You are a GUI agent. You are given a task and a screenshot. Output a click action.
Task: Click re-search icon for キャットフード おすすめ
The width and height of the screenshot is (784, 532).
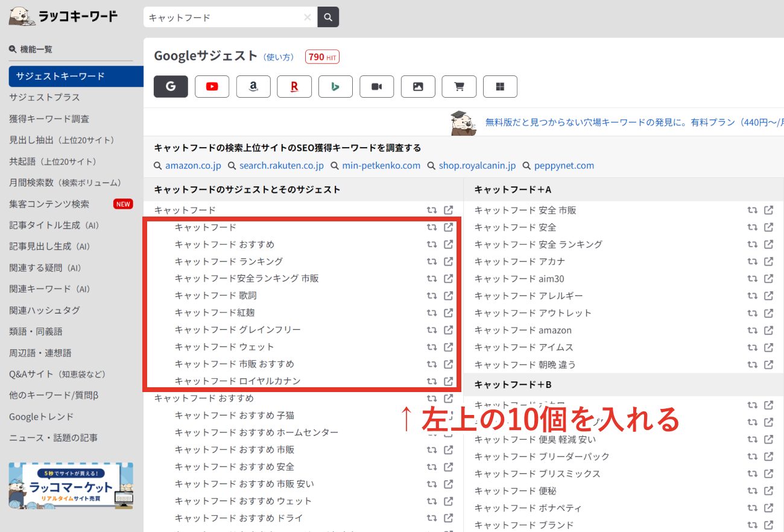click(432, 244)
